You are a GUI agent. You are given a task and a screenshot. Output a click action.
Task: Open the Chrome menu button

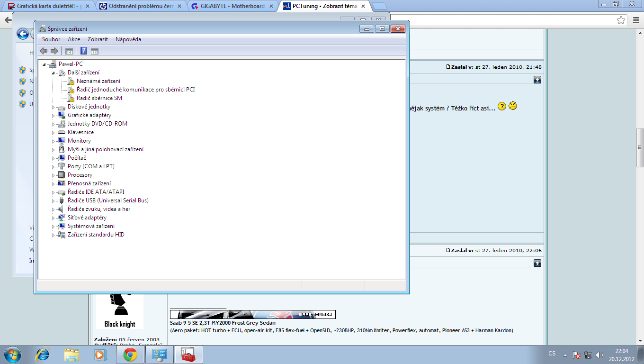[x=636, y=20]
